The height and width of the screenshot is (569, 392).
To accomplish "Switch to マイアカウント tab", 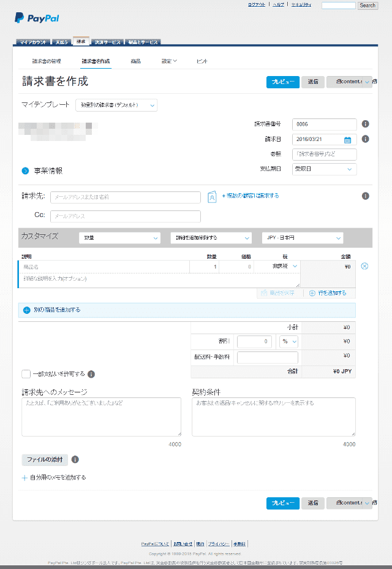I will [x=33, y=42].
